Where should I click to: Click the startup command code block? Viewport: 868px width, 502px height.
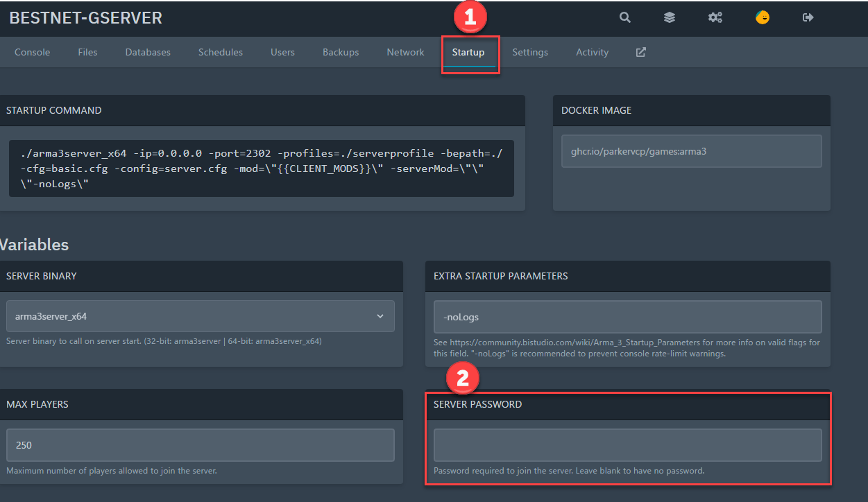(262, 168)
